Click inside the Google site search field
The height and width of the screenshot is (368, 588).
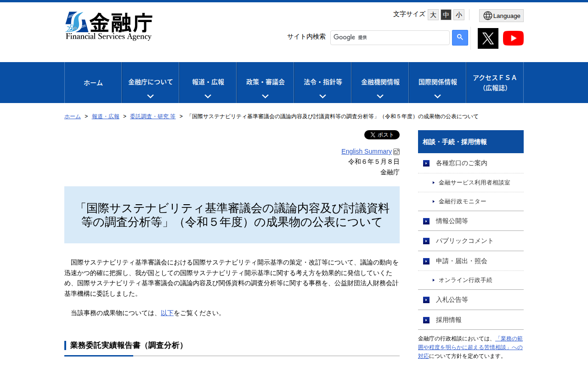pos(390,37)
